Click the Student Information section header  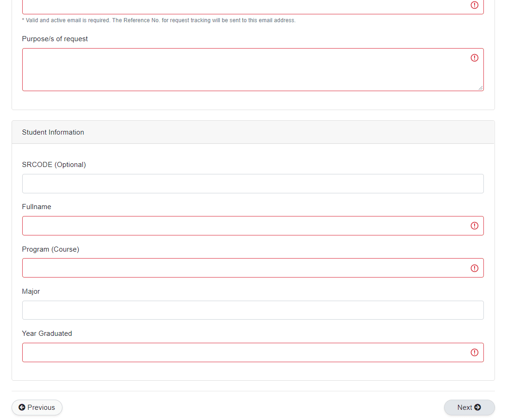(x=53, y=132)
